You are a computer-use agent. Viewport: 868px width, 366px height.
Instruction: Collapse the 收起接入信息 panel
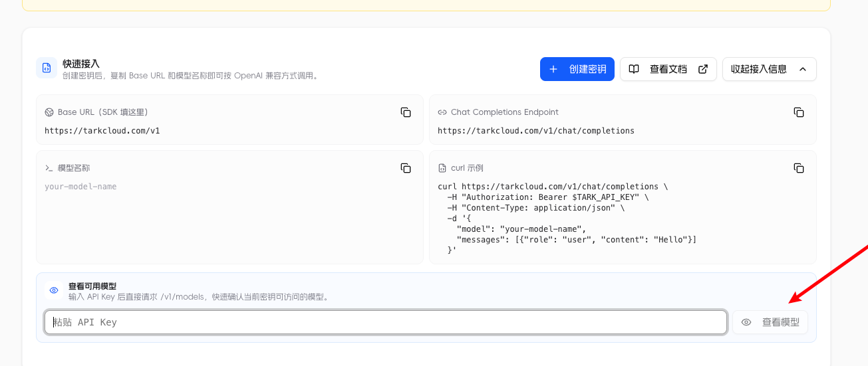769,69
